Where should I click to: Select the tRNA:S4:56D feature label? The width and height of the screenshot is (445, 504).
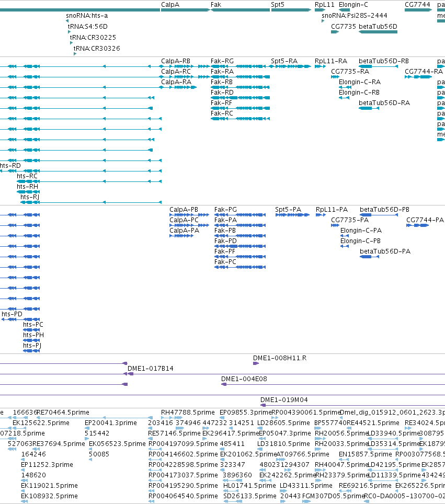87,27
